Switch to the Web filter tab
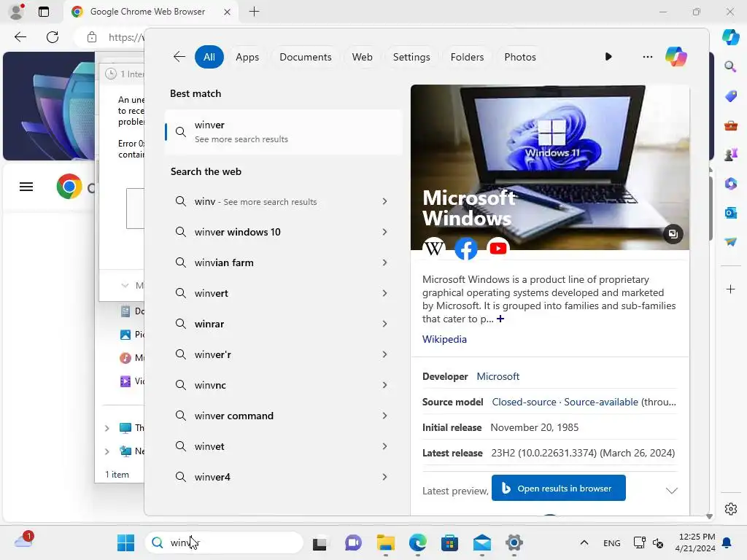 pyautogui.click(x=362, y=57)
